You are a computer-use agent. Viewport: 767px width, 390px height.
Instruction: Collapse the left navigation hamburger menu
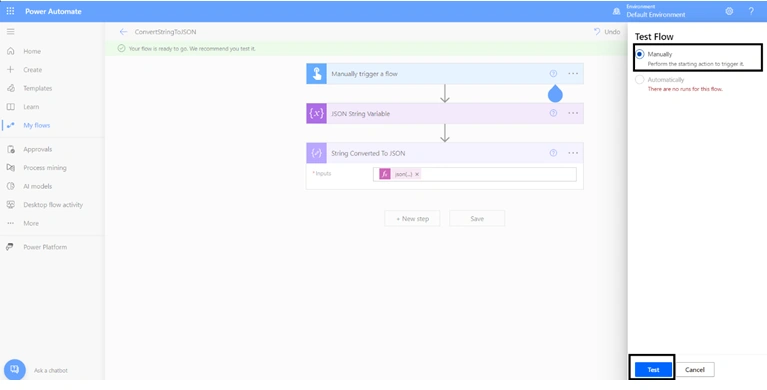click(10, 32)
